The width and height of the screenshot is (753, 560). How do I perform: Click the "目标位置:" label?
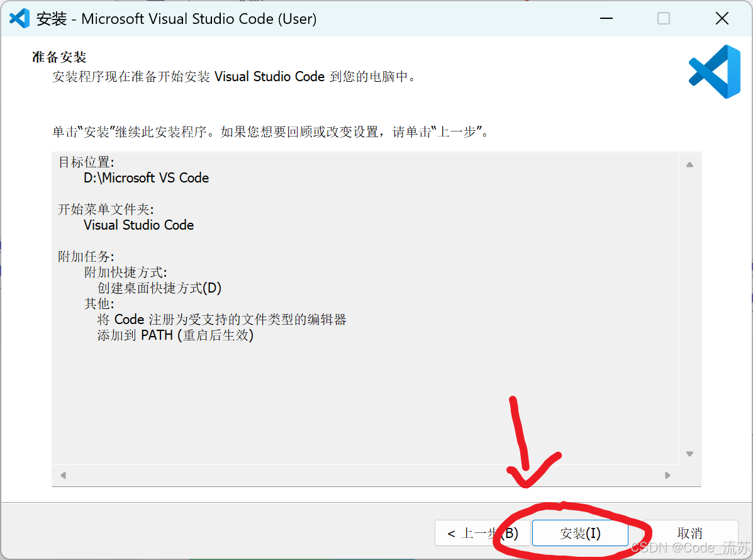click(86, 162)
